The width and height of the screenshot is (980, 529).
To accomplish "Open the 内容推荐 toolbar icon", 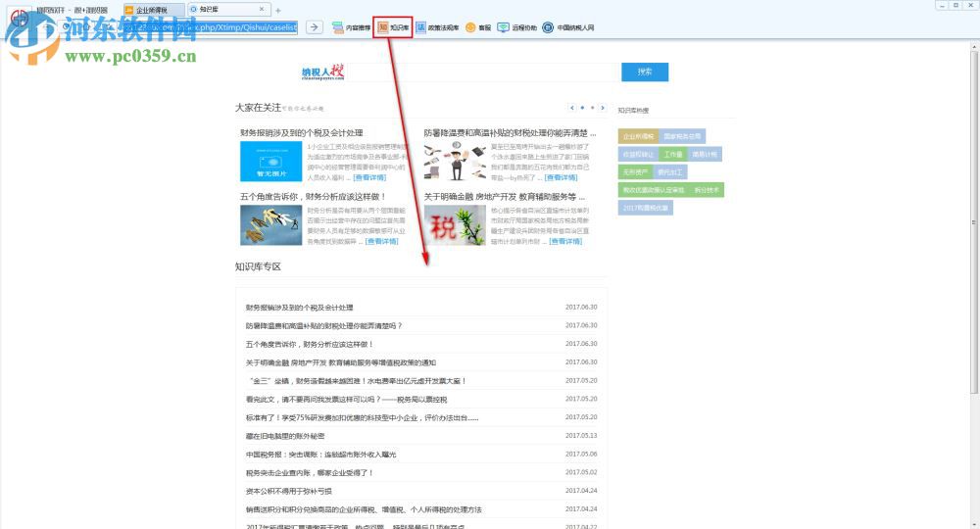I will [x=351, y=27].
